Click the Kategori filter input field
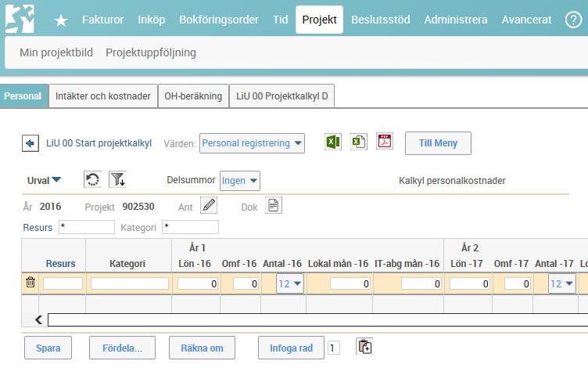Viewport: 588px width, 368px height. tap(190, 227)
